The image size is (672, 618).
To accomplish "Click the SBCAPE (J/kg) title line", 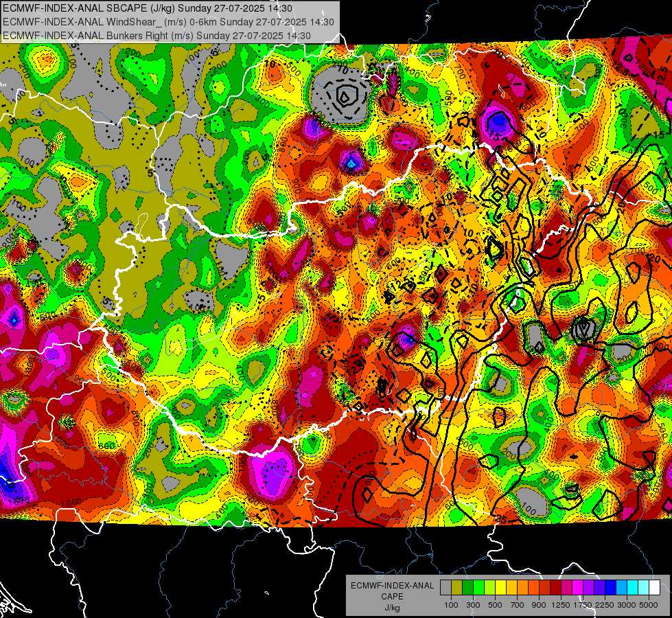I will 148,8.
